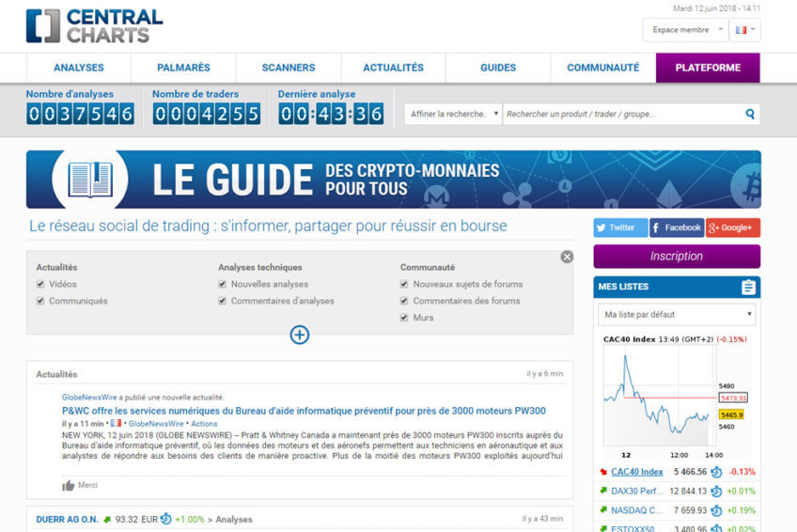This screenshot has height=532, width=797.
Task: Click the Central Charts logo
Action: click(95, 26)
